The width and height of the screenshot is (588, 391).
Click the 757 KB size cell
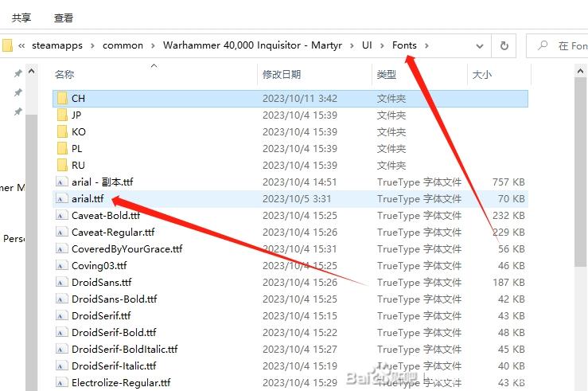pos(508,182)
